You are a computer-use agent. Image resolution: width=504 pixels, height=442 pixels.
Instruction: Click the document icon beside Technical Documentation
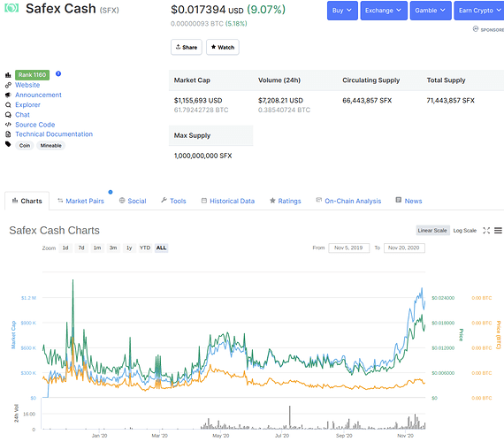point(8,134)
